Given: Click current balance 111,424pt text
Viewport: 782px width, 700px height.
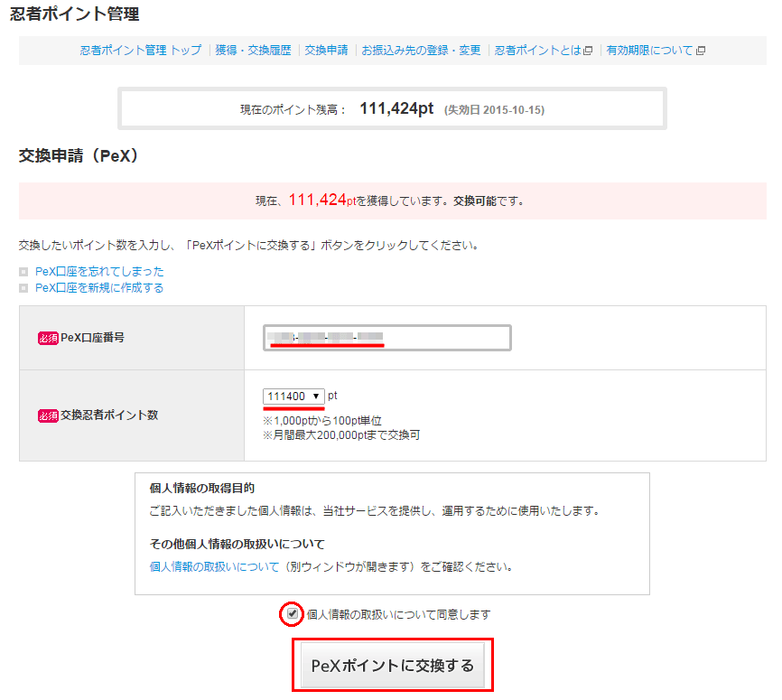Looking at the screenshot, I should pyautogui.click(x=396, y=108).
